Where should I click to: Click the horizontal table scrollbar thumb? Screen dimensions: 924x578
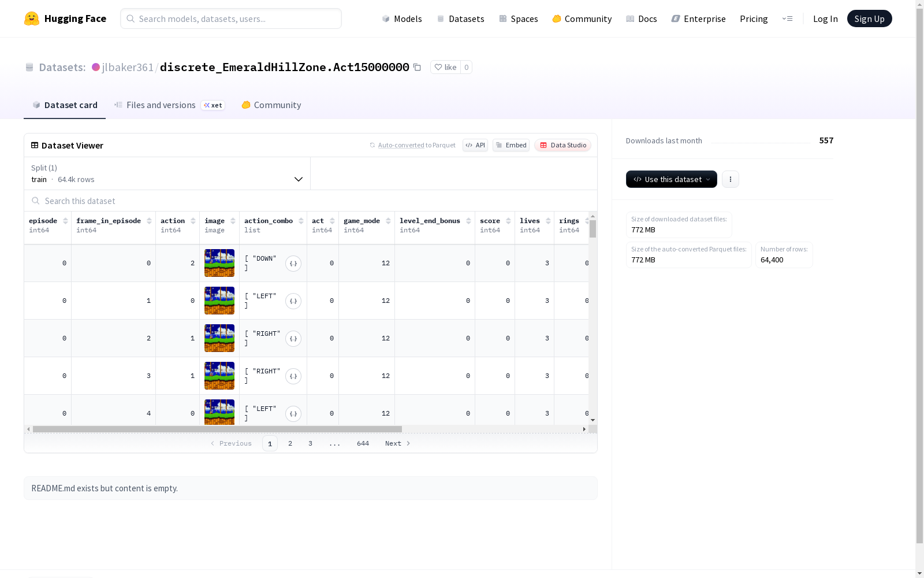(x=217, y=429)
